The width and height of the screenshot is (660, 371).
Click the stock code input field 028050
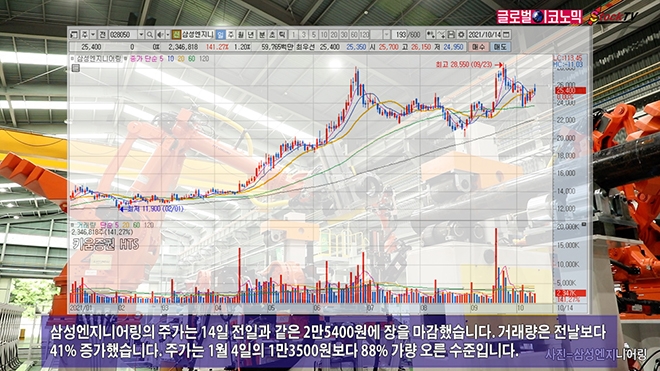[123, 35]
